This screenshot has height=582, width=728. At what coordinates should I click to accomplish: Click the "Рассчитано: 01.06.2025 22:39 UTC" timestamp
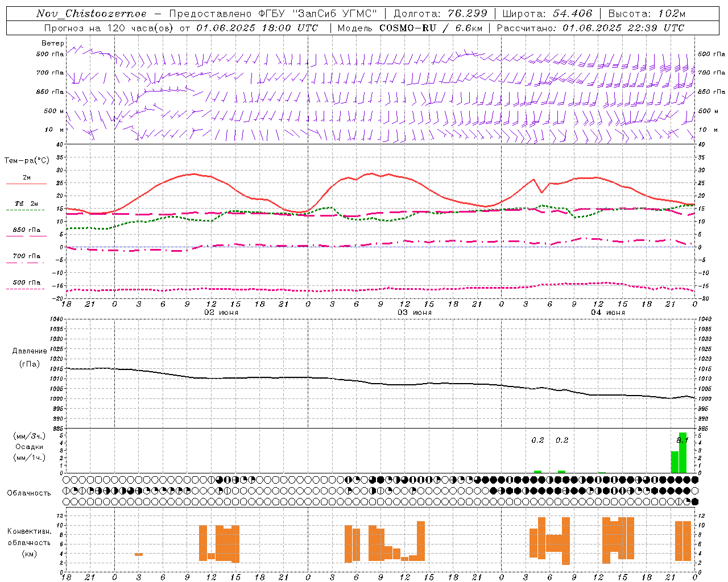590,28
